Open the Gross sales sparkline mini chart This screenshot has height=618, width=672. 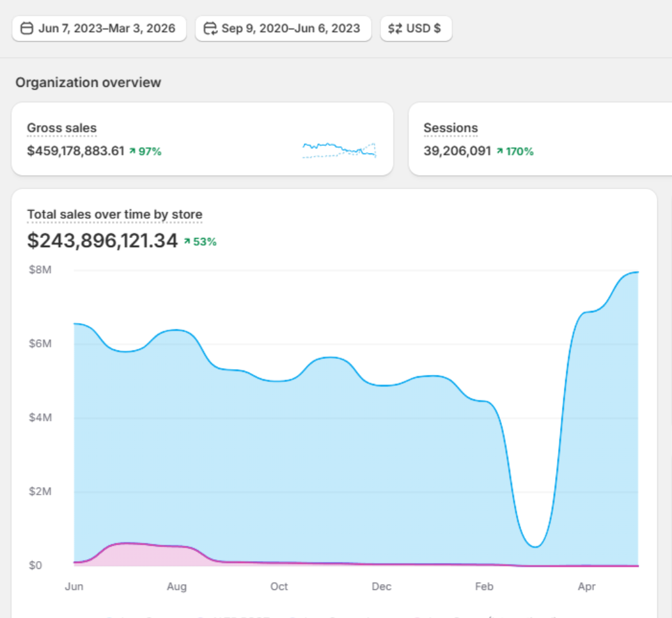(339, 150)
